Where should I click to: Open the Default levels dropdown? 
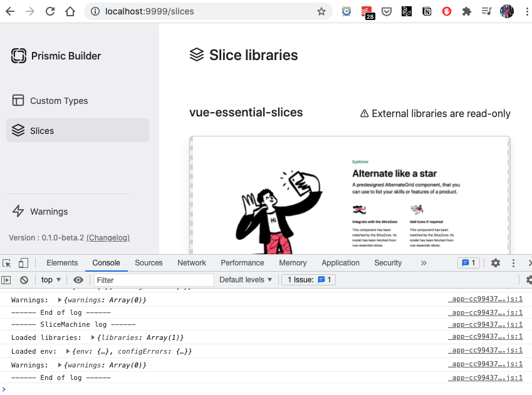[x=246, y=280]
